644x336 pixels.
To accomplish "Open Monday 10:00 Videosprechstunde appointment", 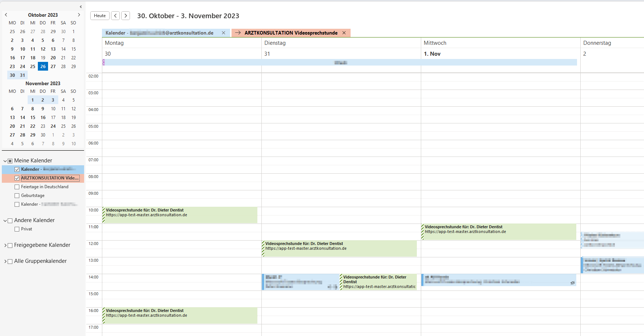I will click(180, 215).
